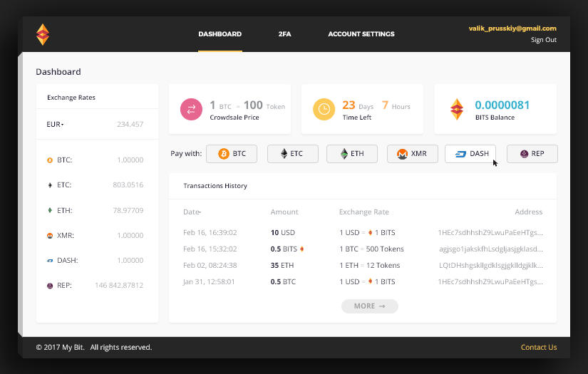Click the 1 ETH = 12 Tokens rate
This screenshot has width=588, height=374.
tap(370, 265)
